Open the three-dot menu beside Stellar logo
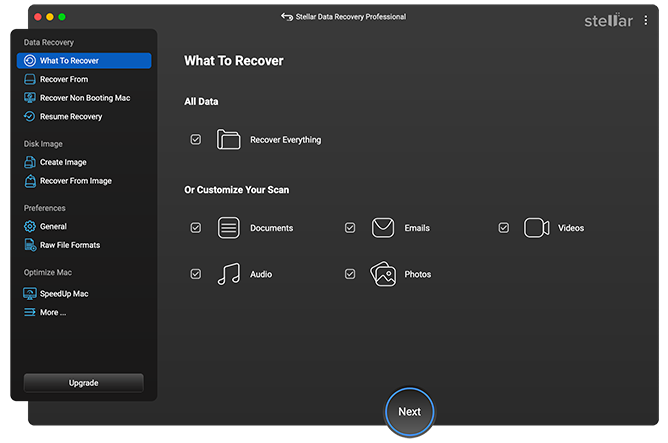The height and width of the screenshot is (443, 668). tap(646, 20)
